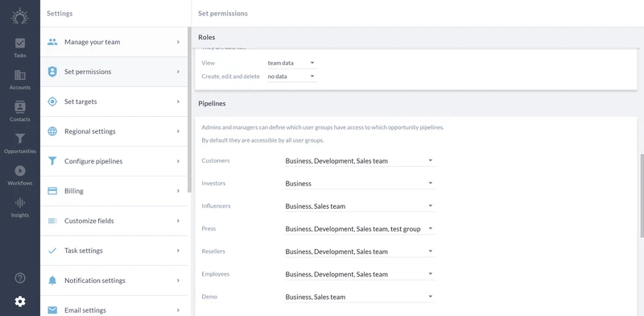Open the Demo pipeline groups dropdown
This screenshot has height=316, width=644.
click(x=360, y=297)
